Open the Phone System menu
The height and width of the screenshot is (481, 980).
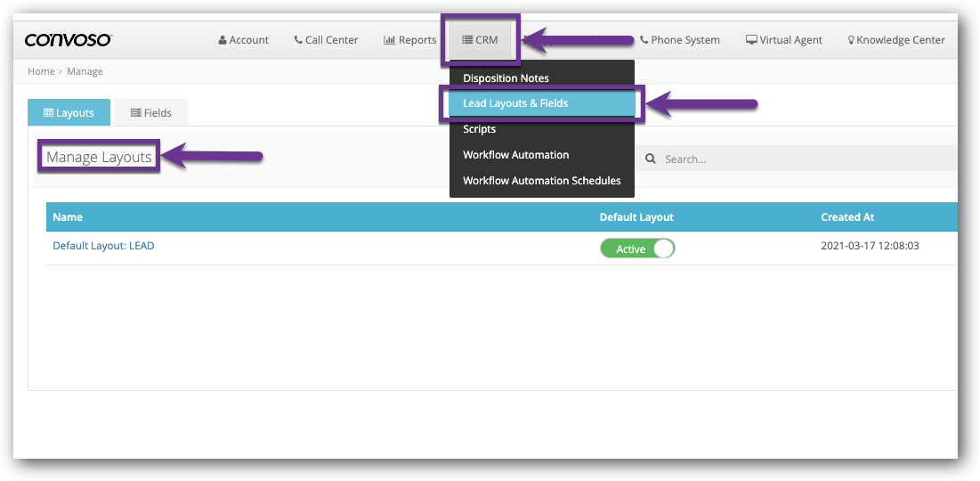[679, 40]
